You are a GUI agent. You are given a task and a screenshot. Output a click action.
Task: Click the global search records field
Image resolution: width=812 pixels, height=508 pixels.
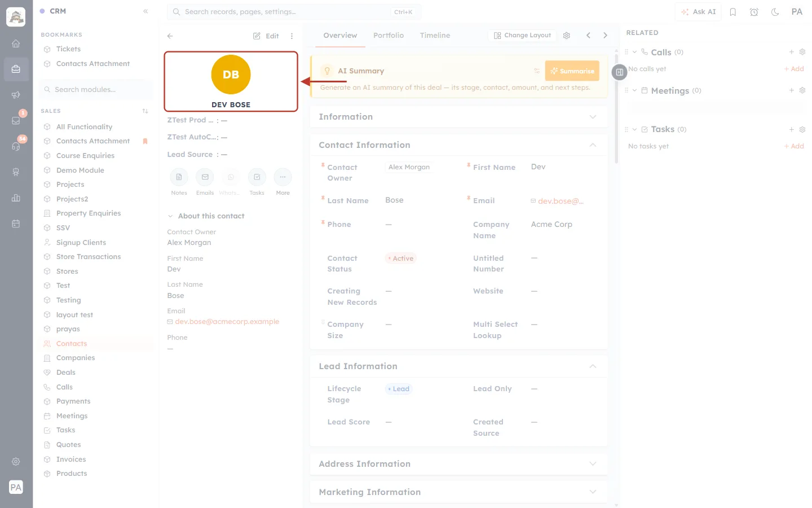click(294, 12)
